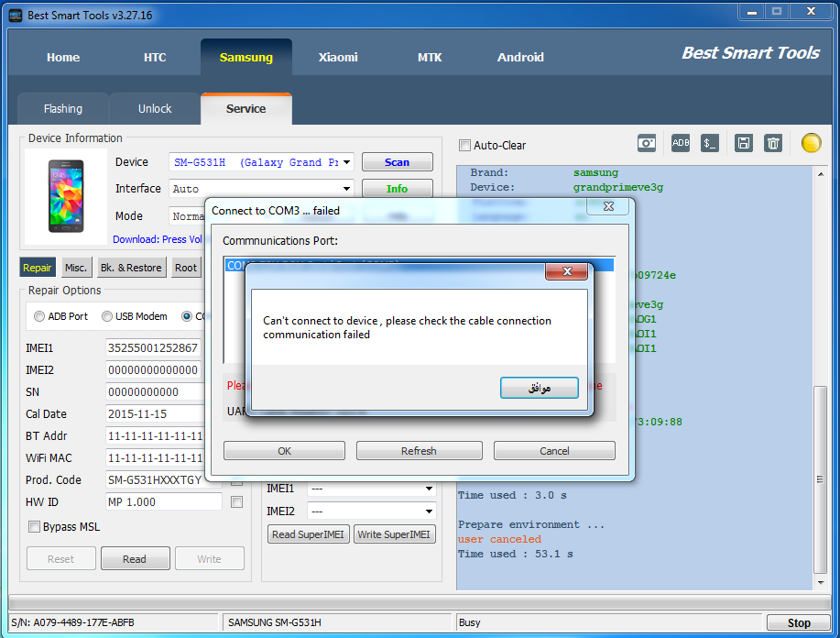Select the Service sub-tab
The height and width of the screenshot is (638, 840).
click(x=245, y=109)
